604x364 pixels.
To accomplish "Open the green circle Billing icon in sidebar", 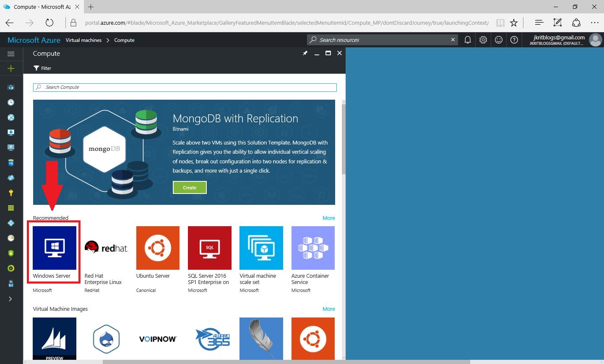I will point(11,268).
